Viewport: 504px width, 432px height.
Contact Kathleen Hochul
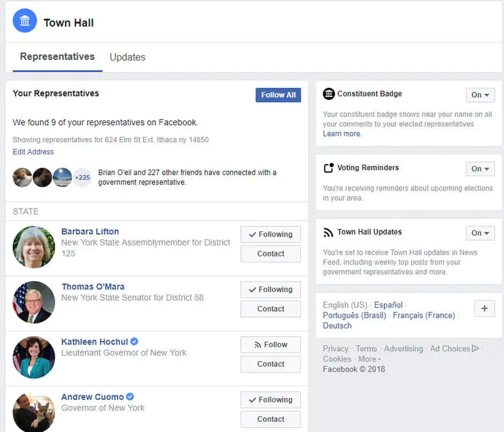[270, 364]
